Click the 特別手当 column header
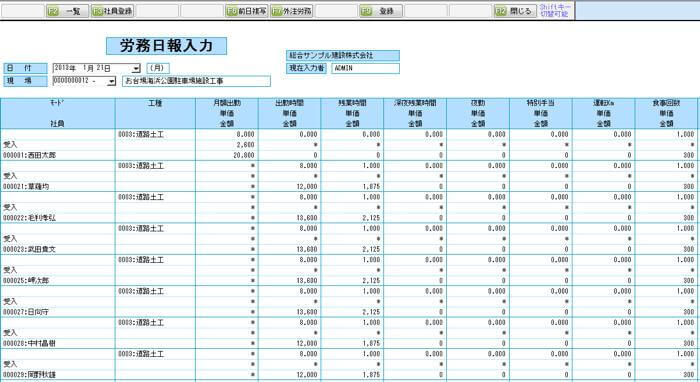Screen dimensions: 700x382 click(x=541, y=103)
